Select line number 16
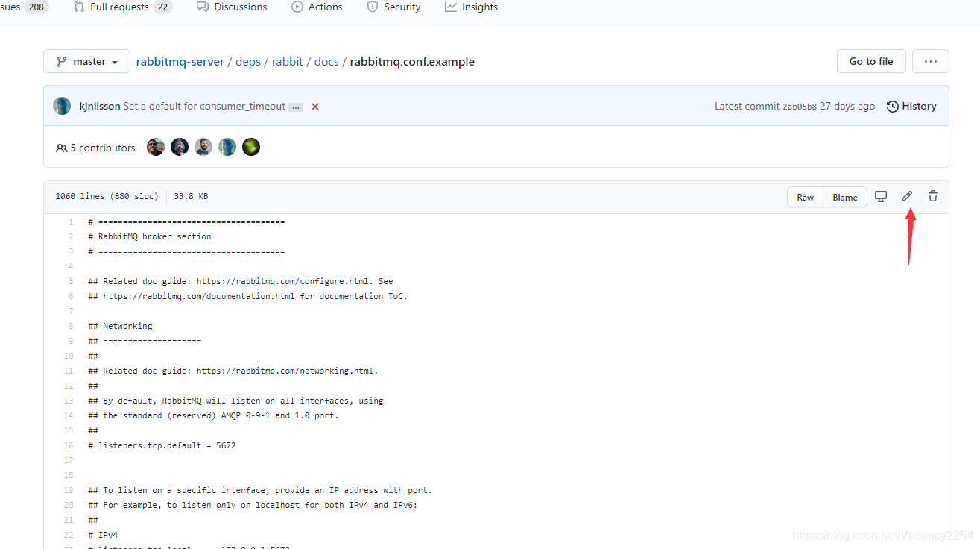 click(69, 445)
